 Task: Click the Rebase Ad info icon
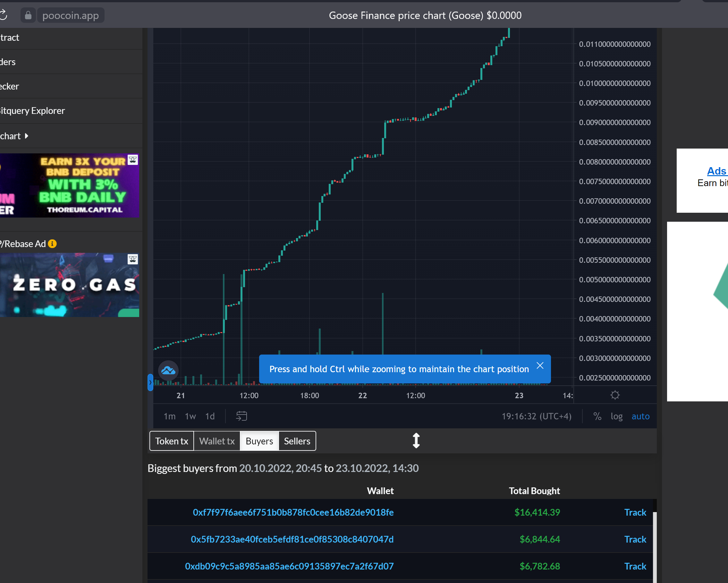point(52,244)
